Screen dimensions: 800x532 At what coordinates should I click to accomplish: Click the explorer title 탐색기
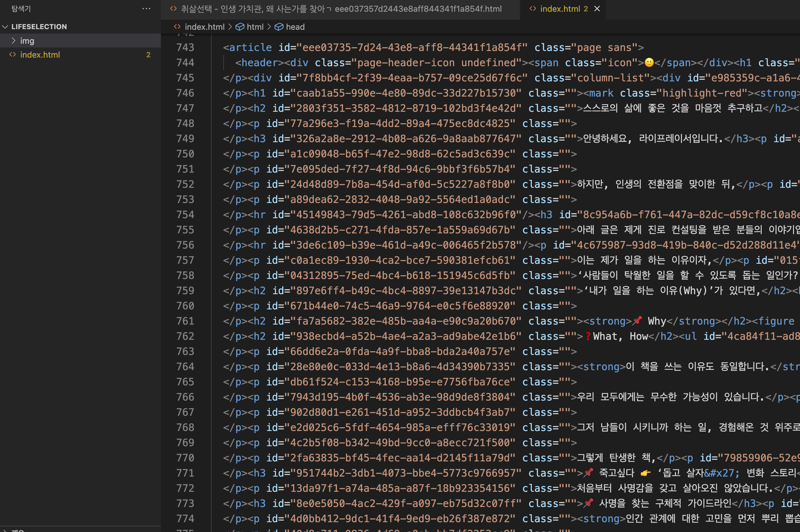click(x=21, y=9)
